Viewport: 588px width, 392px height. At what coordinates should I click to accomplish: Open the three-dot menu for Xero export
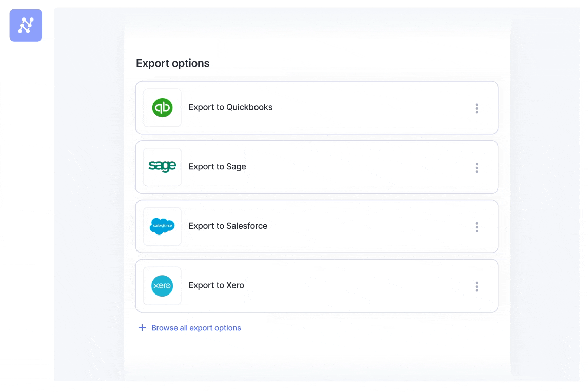pos(477,286)
